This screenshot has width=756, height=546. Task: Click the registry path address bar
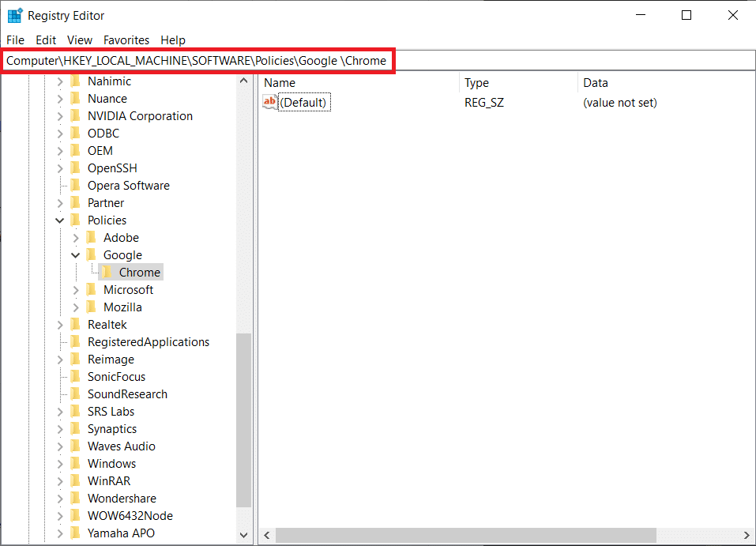coord(553,61)
